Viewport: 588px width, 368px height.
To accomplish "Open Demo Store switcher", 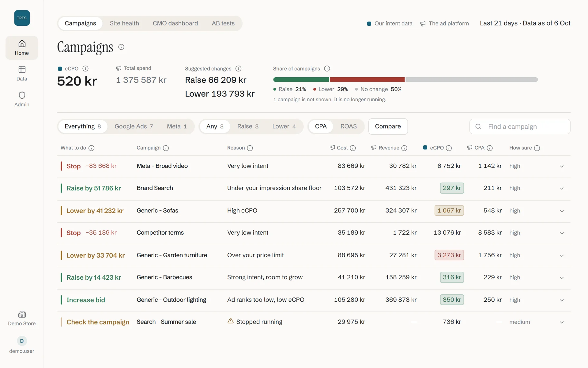I will 22,318.
